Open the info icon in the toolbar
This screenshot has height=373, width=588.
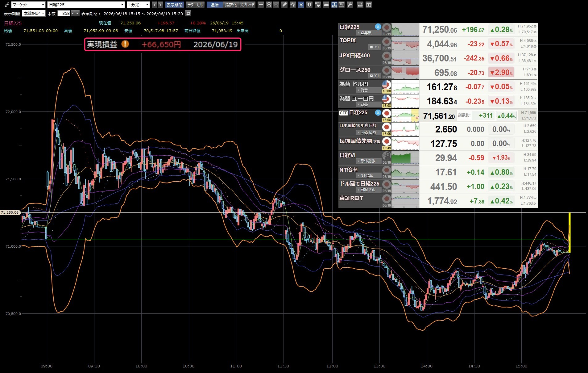tap(309, 5)
